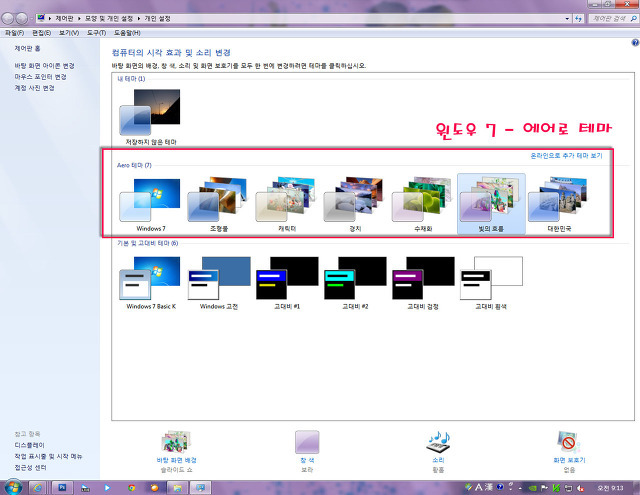
Task: Click 제어판 in the address breadcrumb
Action: pos(64,19)
